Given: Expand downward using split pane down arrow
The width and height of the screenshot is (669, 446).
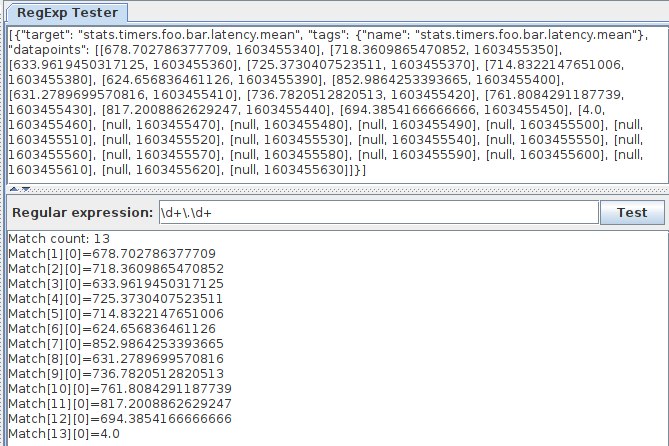Looking at the screenshot, I should 26,189.
